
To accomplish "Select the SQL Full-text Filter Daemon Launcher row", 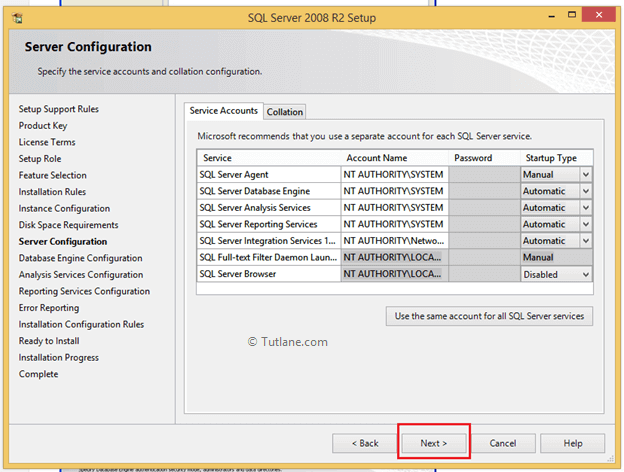I will click(269, 257).
